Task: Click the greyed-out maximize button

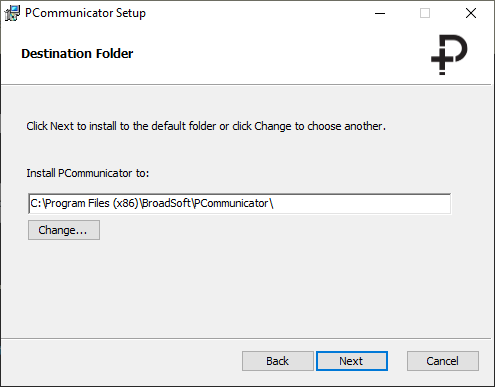Action: click(425, 13)
